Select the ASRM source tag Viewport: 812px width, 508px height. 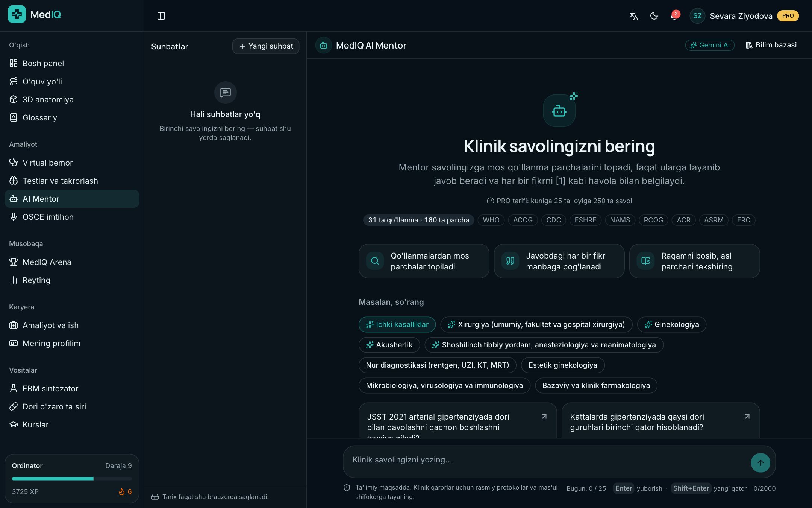pos(714,220)
